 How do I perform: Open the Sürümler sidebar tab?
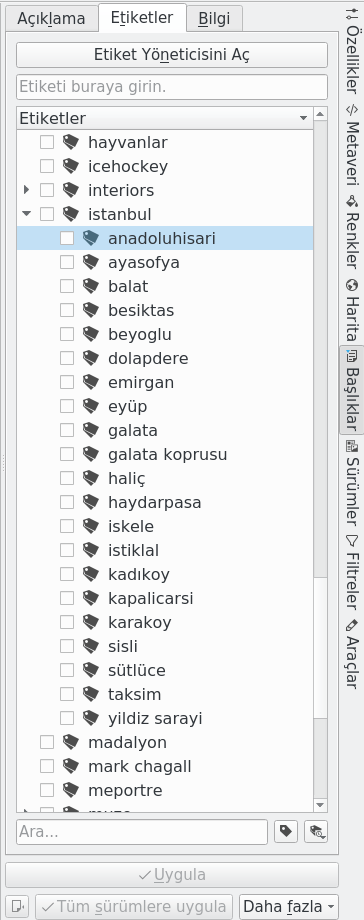click(x=352, y=482)
